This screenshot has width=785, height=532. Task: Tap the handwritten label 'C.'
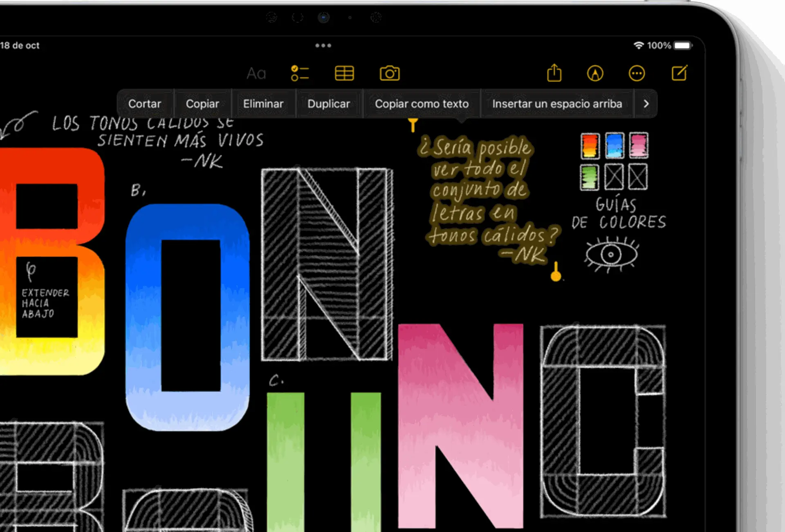coord(276,381)
